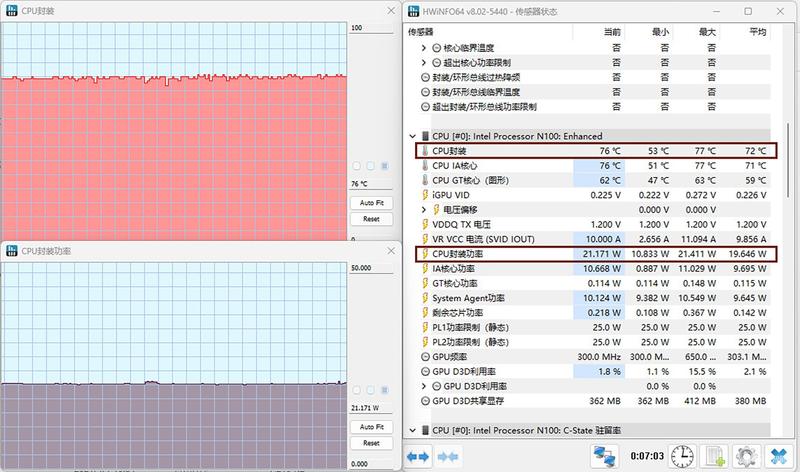Start logging with the document-plus icon
The width and height of the screenshot is (800, 472).
tap(714, 456)
